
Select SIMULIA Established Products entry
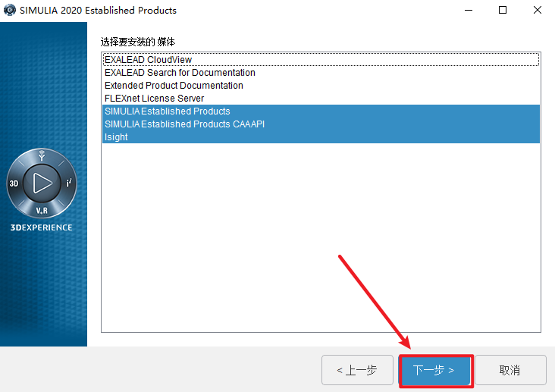tap(168, 111)
